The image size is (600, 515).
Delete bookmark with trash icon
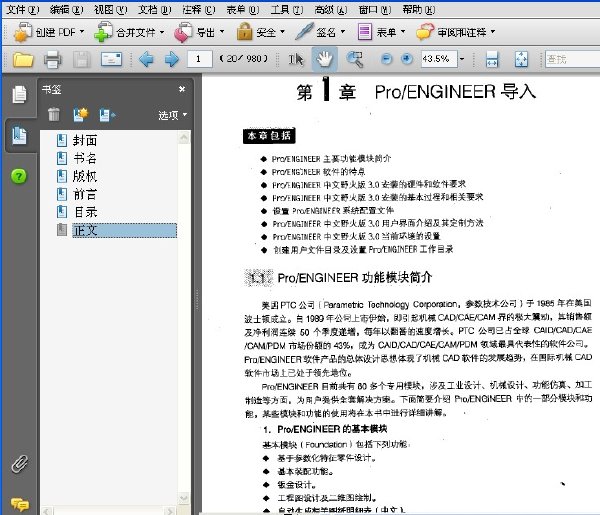coord(54,114)
